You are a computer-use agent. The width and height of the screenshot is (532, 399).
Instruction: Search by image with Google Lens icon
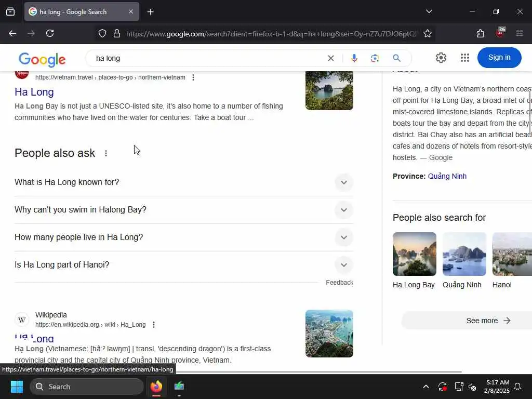pos(375,58)
